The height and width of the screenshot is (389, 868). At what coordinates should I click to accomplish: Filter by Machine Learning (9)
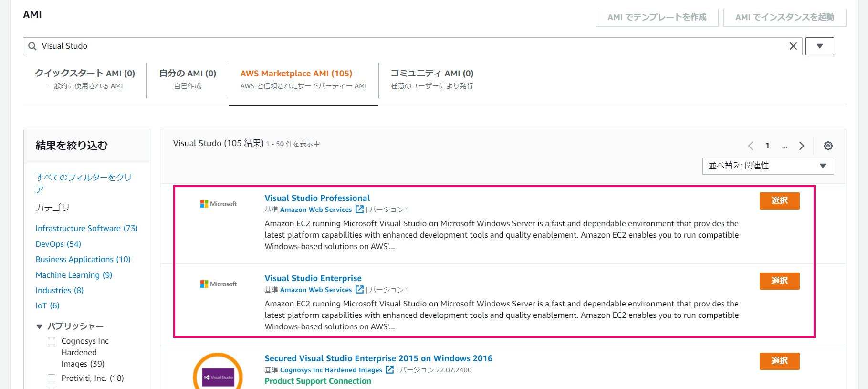[x=74, y=275]
